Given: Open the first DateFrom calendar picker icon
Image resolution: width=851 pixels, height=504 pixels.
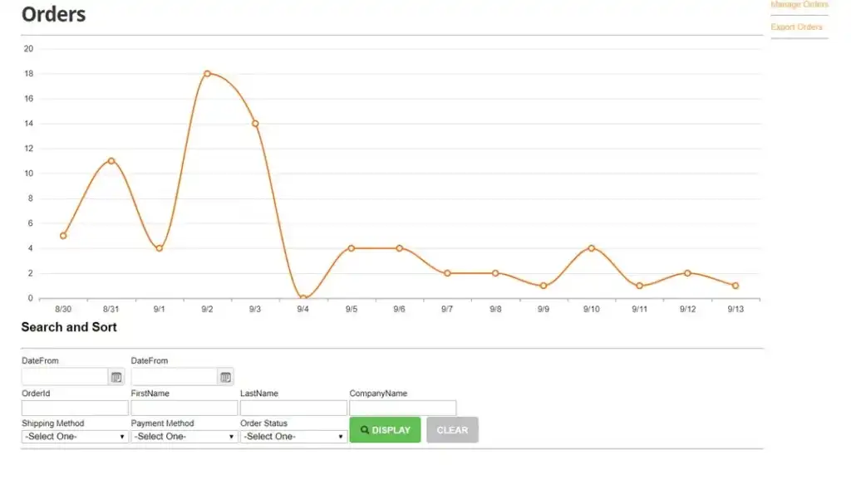Looking at the screenshot, I should [116, 377].
